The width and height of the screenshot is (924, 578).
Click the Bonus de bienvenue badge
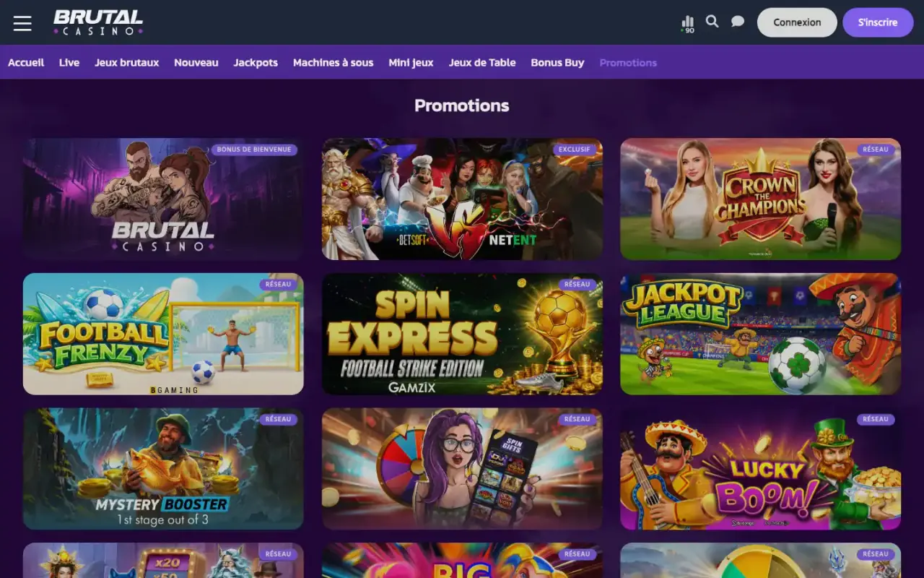click(254, 150)
